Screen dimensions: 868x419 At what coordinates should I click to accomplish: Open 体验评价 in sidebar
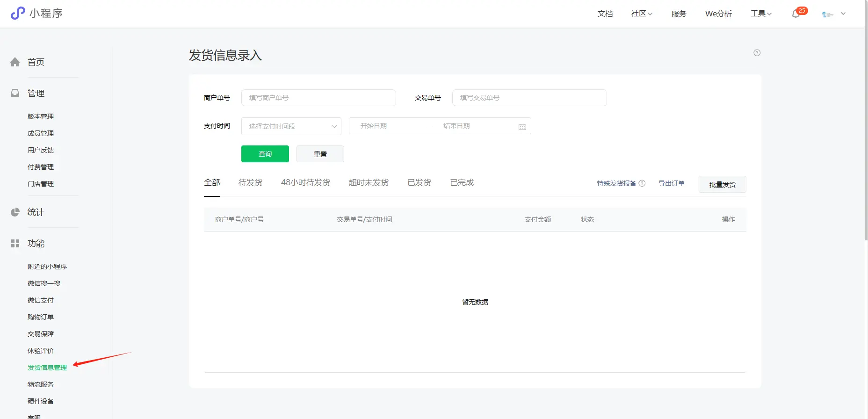point(41,351)
